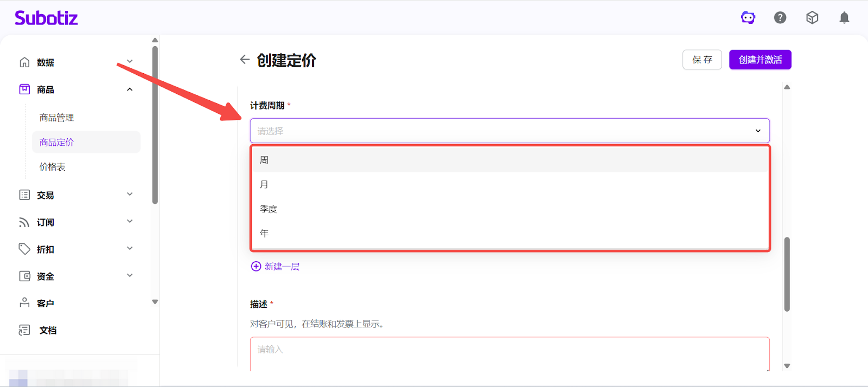Click the 描述 text input field
Screen dimensions: 868x387
pyautogui.click(x=509, y=353)
